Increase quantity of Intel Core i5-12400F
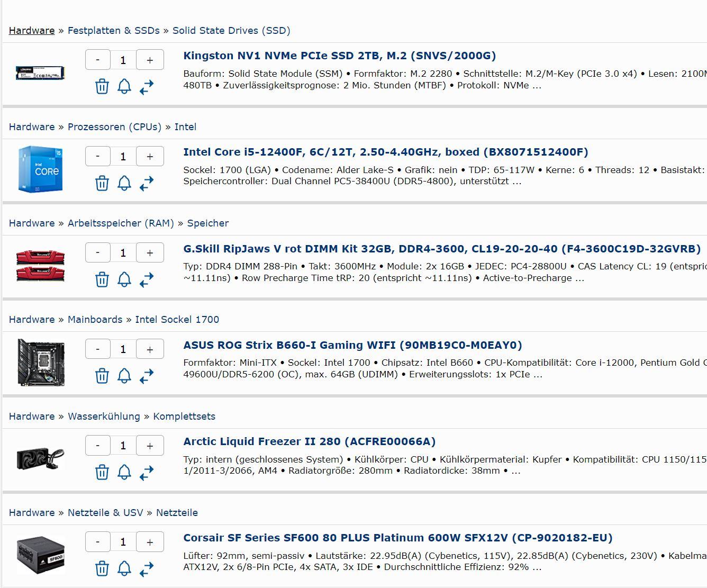The image size is (707, 588). pyautogui.click(x=150, y=156)
